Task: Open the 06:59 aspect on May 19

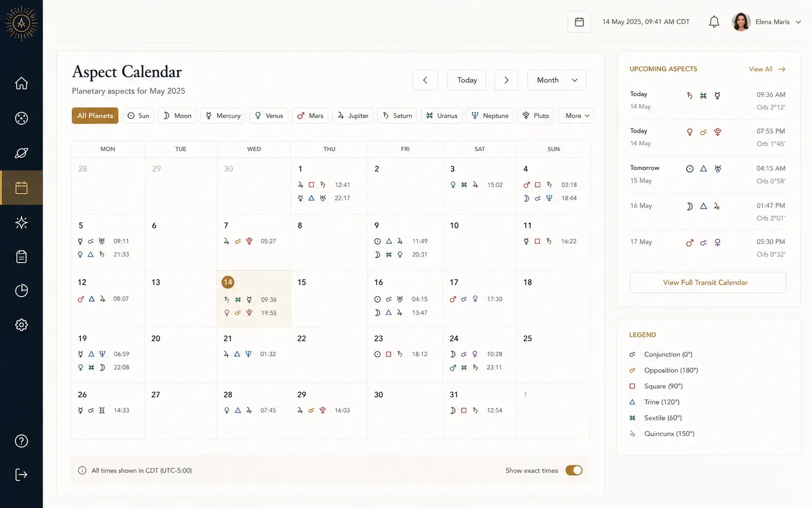Action: click(x=103, y=354)
